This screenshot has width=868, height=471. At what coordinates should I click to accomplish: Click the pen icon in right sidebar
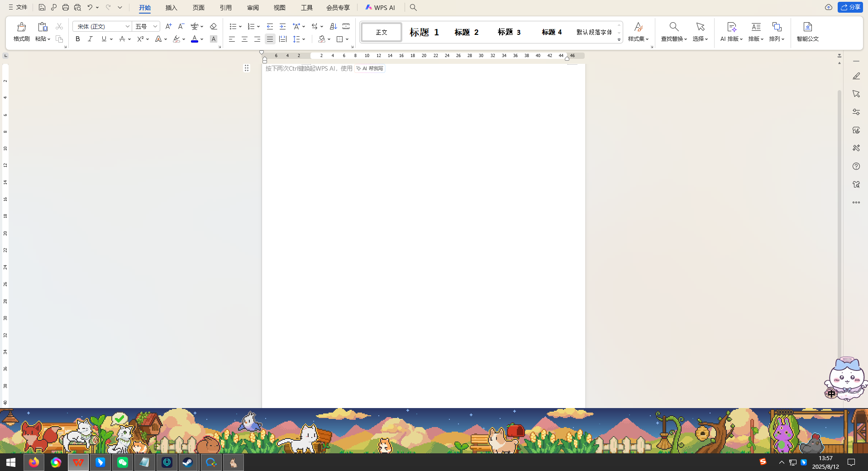856,76
